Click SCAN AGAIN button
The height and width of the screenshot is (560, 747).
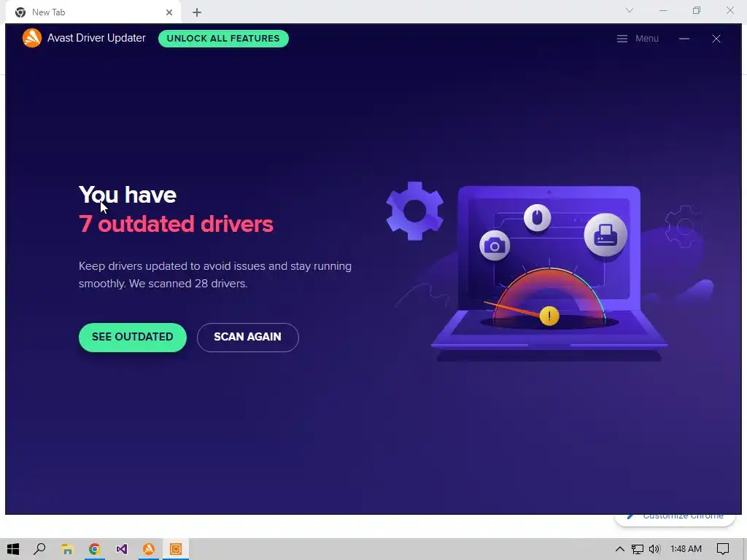click(248, 337)
